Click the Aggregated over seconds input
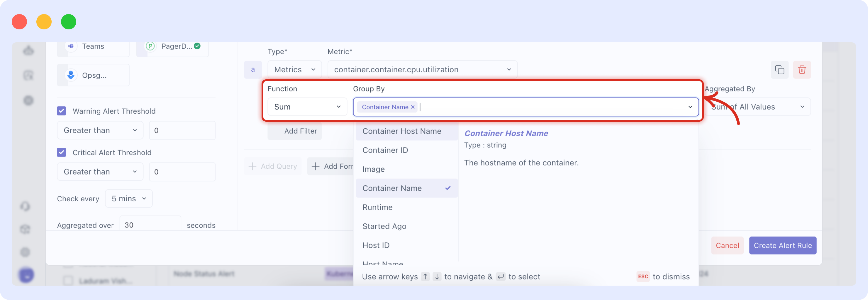 pos(150,225)
